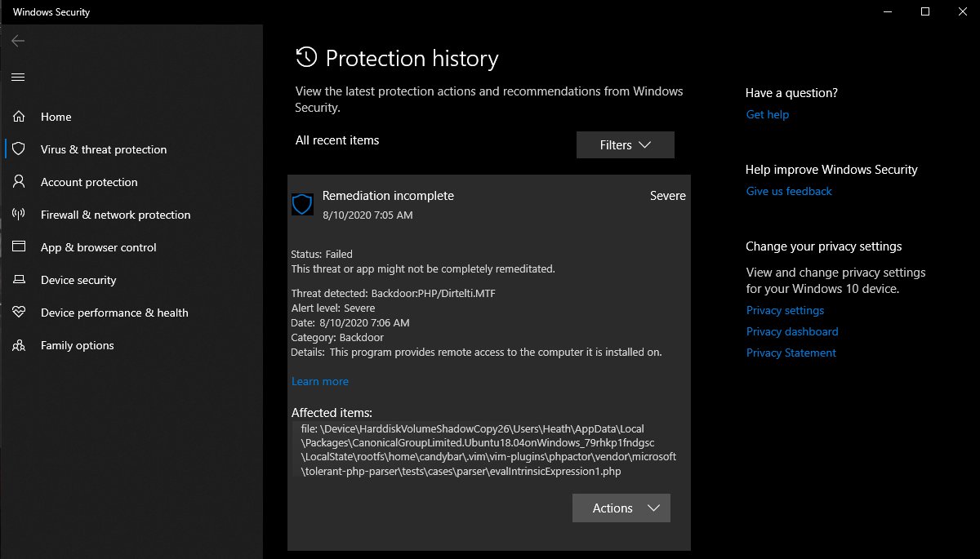Screen dimensions: 980x559
Task: Click the Virus & threat protection shield icon
Action: (x=19, y=149)
